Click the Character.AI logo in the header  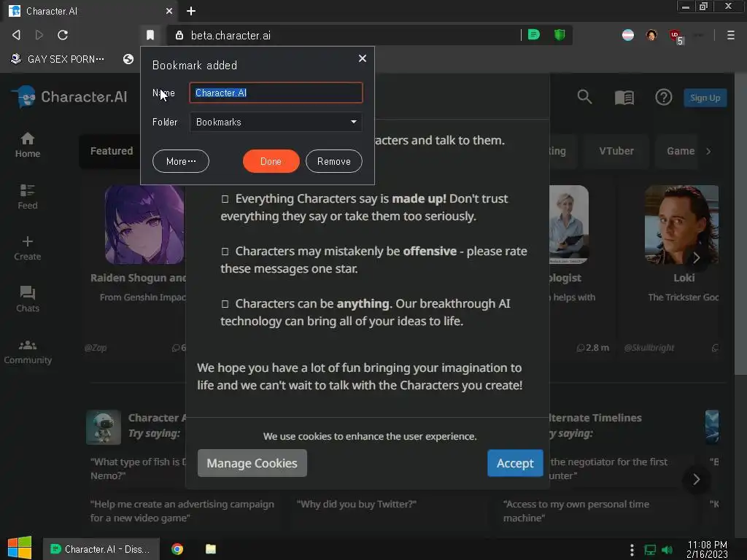pyautogui.click(x=69, y=97)
